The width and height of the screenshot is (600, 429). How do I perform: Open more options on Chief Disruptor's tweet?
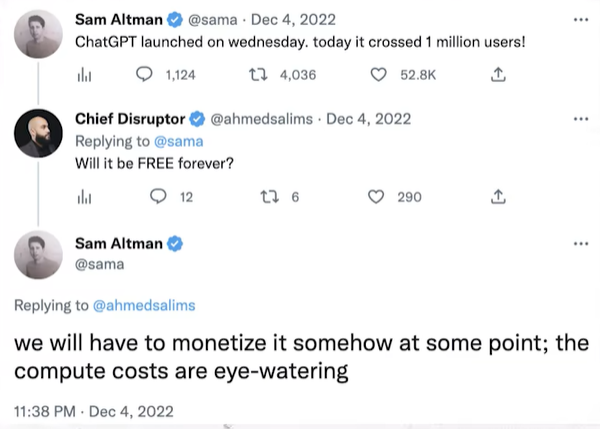tap(581, 119)
